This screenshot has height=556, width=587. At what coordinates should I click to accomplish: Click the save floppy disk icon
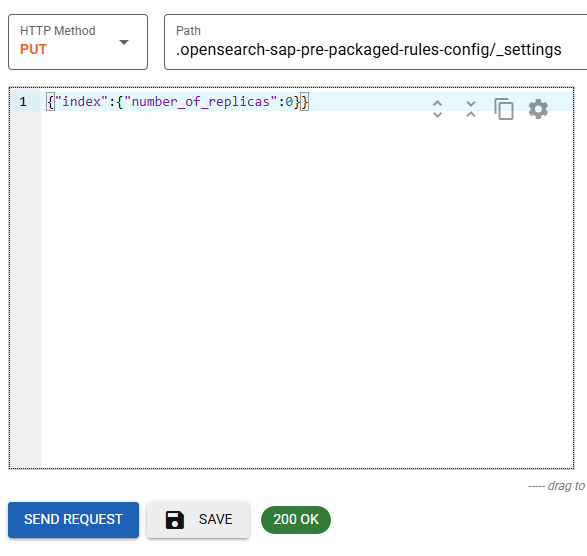[x=175, y=520]
